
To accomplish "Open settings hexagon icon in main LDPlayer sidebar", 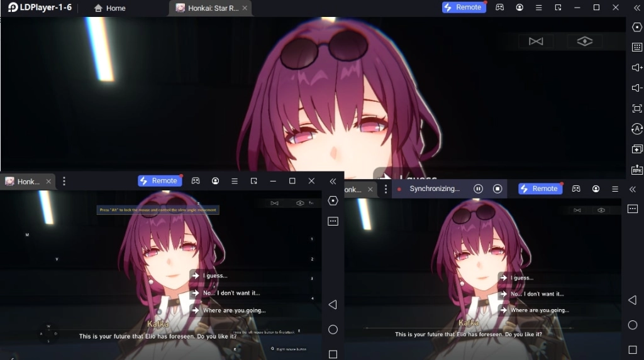I will (636, 27).
